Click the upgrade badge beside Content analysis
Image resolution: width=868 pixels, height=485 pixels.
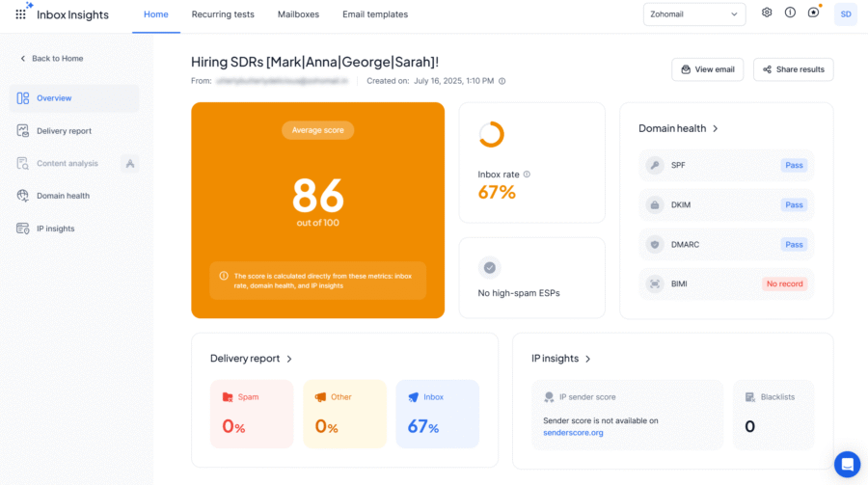point(130,164)
